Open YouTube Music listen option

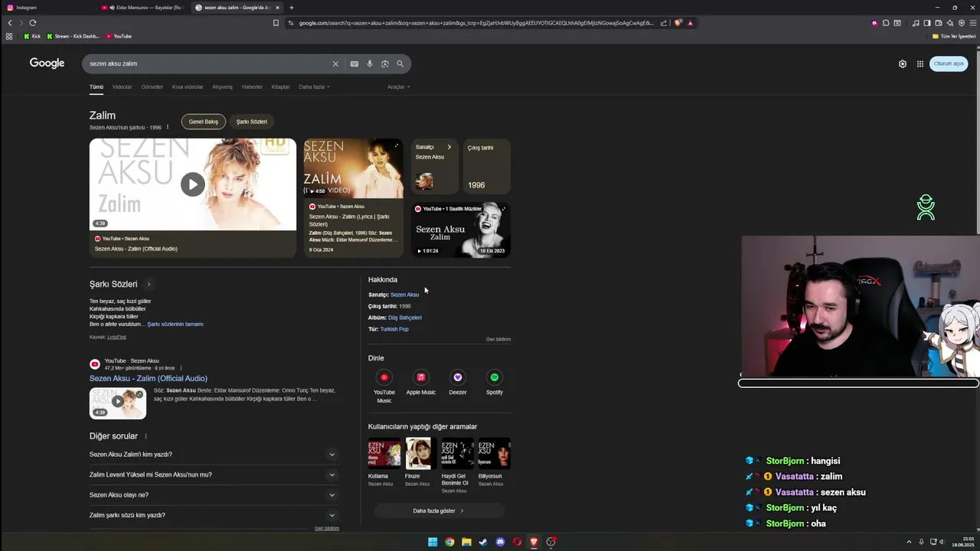coord(384,386)
